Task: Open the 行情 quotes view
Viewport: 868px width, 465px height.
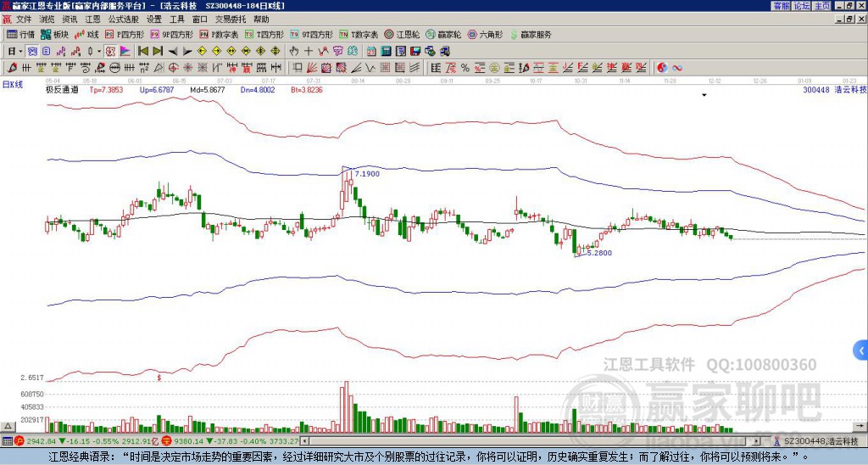Action: click(20, 34)
